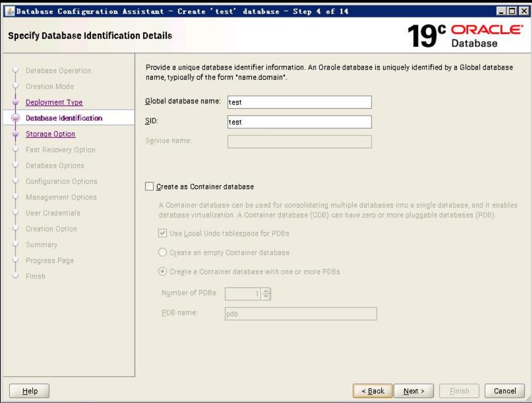Click the 'Global database name:' label
The height and width of the screenshot is (403, 532).
point(183,101)
